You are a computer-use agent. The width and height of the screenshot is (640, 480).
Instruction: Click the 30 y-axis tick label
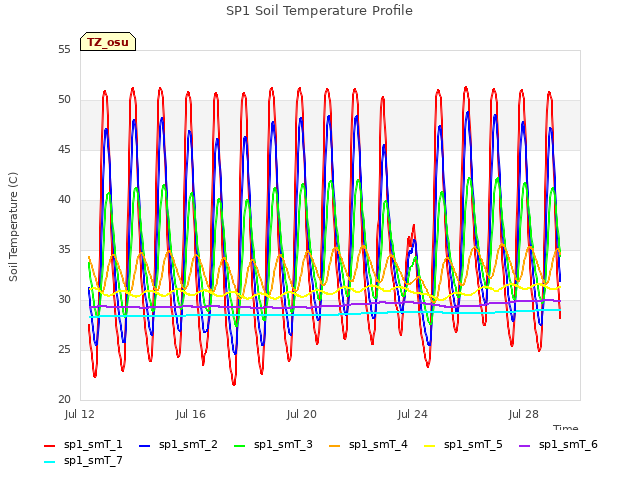pyautogui.click(x=64, y=300)
